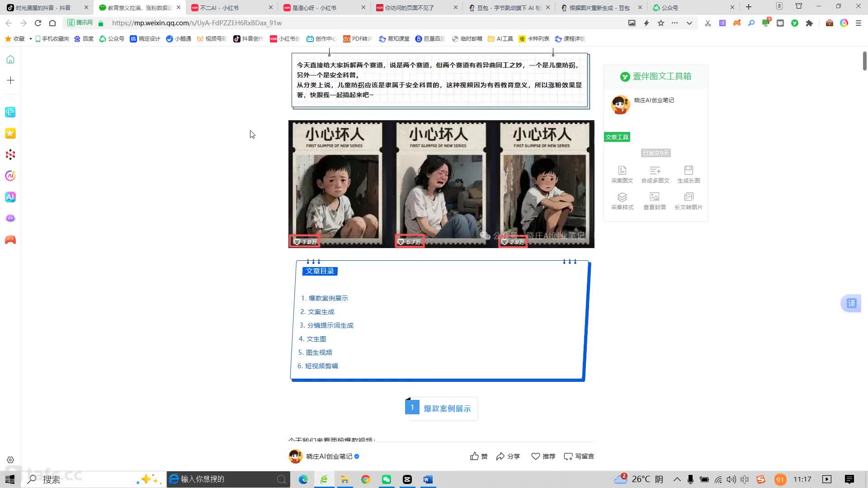The image size is (868, 488).
Task: Show hidden system tray icons
Action: click(x=677, y=479)
